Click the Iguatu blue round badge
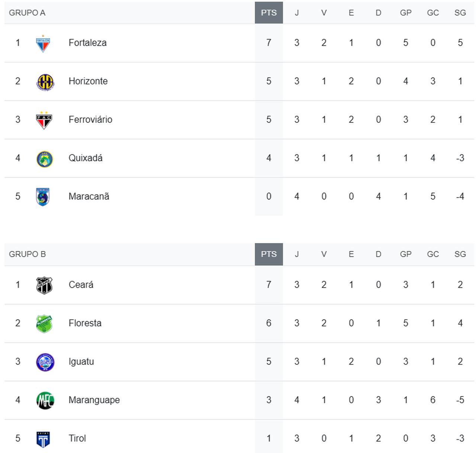476x453 pixels. point(45,362)
